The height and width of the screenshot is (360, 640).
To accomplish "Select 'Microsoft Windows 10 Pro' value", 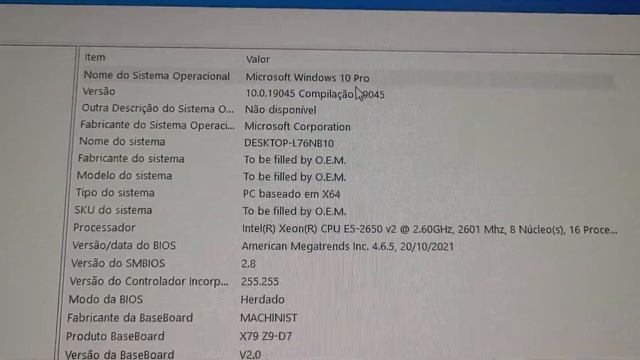I will (x=307, y=78).
